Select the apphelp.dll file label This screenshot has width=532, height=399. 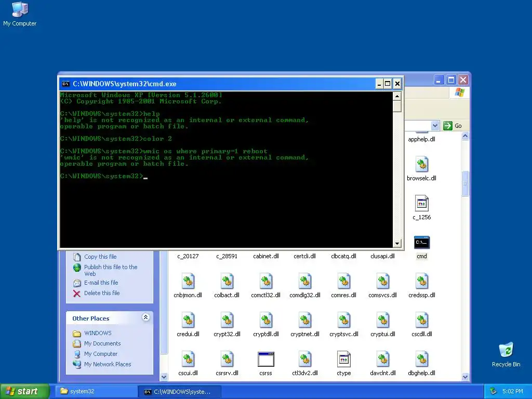422,139
